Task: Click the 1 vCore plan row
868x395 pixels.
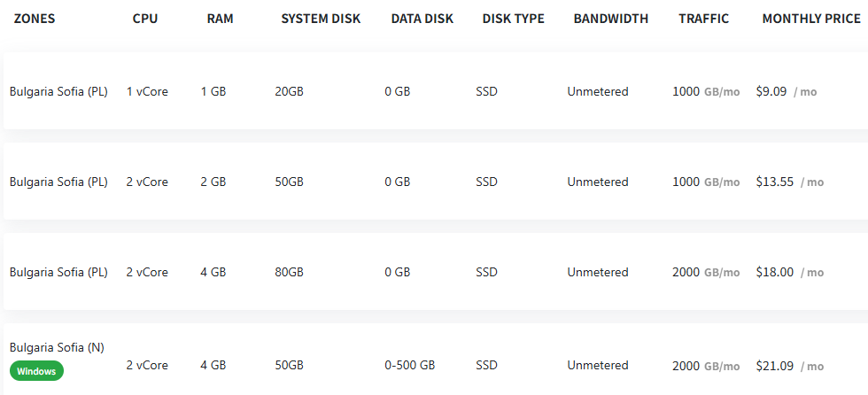Action: pyautogui.click(x=436, y=91)
